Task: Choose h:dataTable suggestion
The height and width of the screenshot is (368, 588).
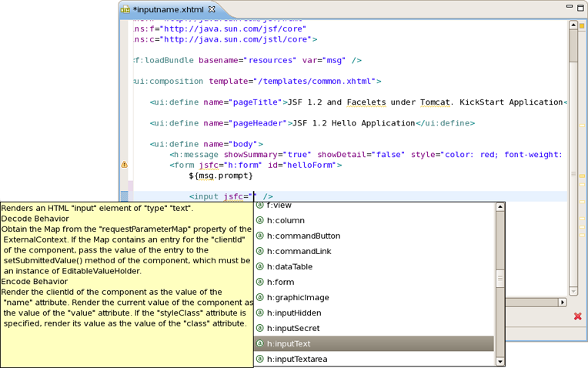Action: click(x=374, y=266)
